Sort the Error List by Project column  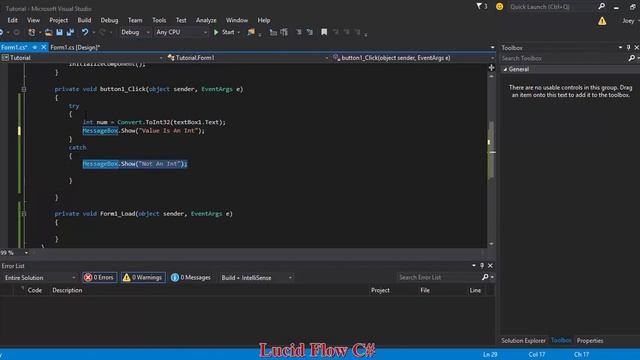click(380, 290)
